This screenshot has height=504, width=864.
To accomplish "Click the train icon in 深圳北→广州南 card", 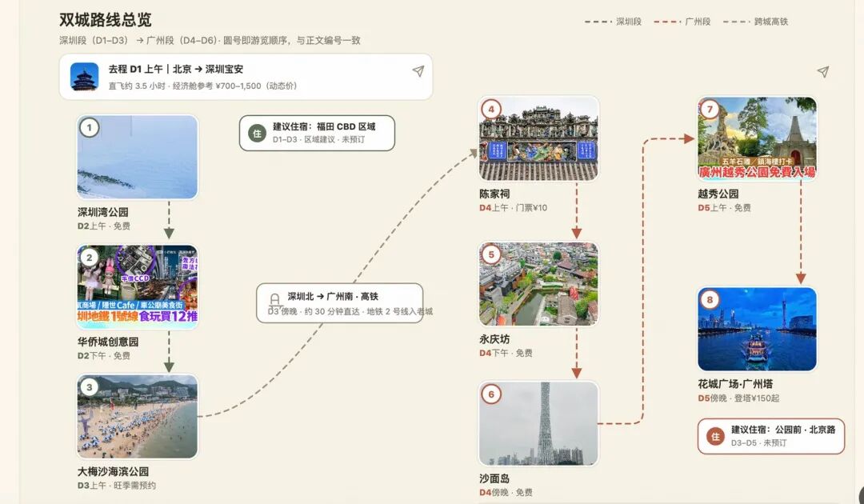I will pyautogui.click(x=274, y=300).
